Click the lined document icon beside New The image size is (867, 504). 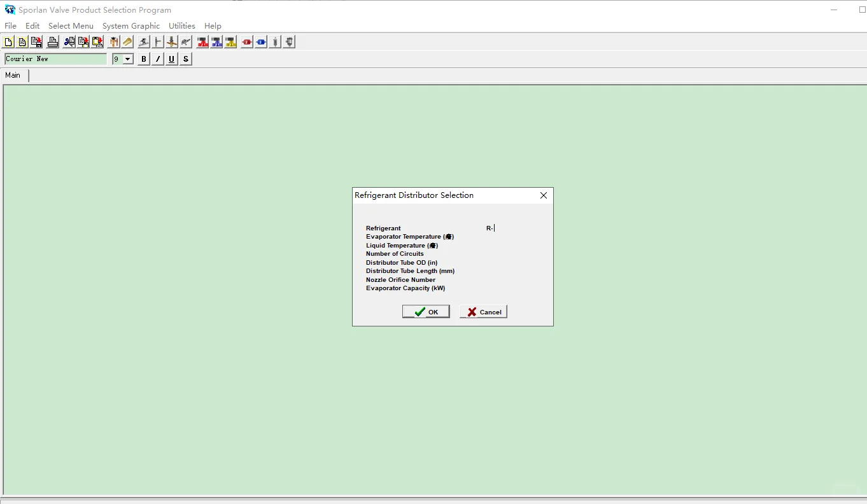[x=22, y=42]
